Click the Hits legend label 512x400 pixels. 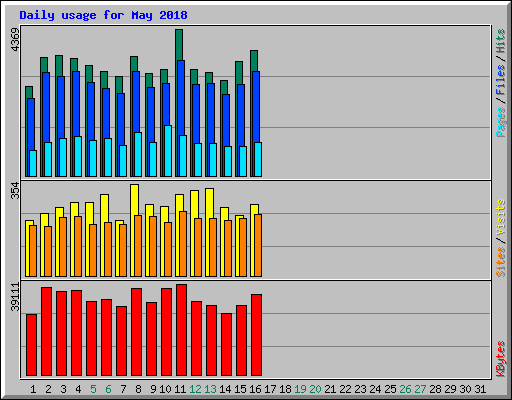501,41
